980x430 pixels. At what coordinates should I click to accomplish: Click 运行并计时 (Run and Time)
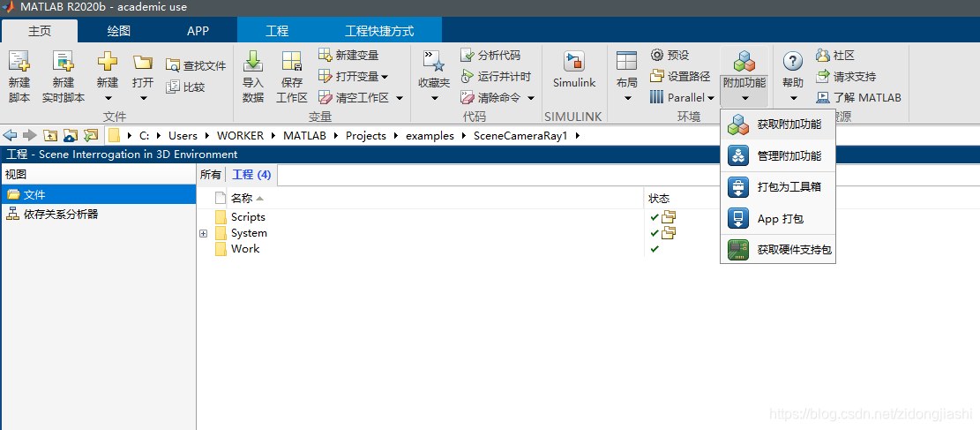(496, 76)
